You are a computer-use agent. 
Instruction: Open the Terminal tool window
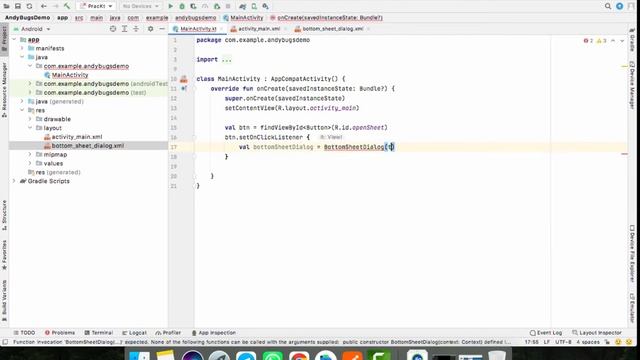98,333
